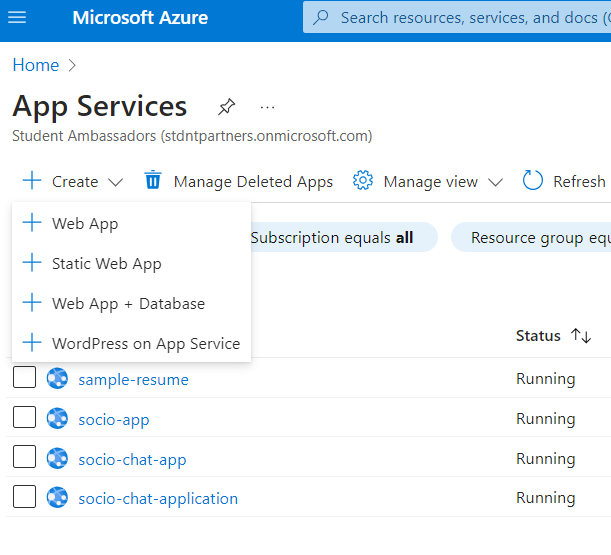
Task: Go to Home breadcrumb link
Action: point(36,65)
